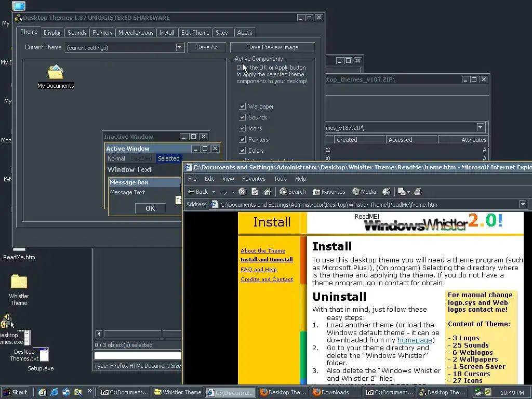Open the Mail button dropdown arrow
This screenshot has width=532, height=399.
click(408, 192)
